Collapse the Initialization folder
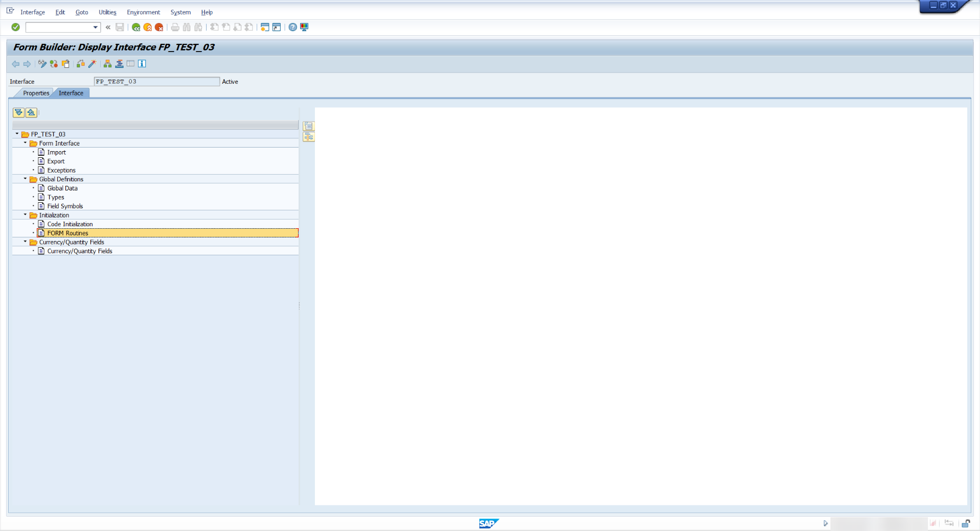The height and width of the screenshot is (531, 980). [25, 214]
